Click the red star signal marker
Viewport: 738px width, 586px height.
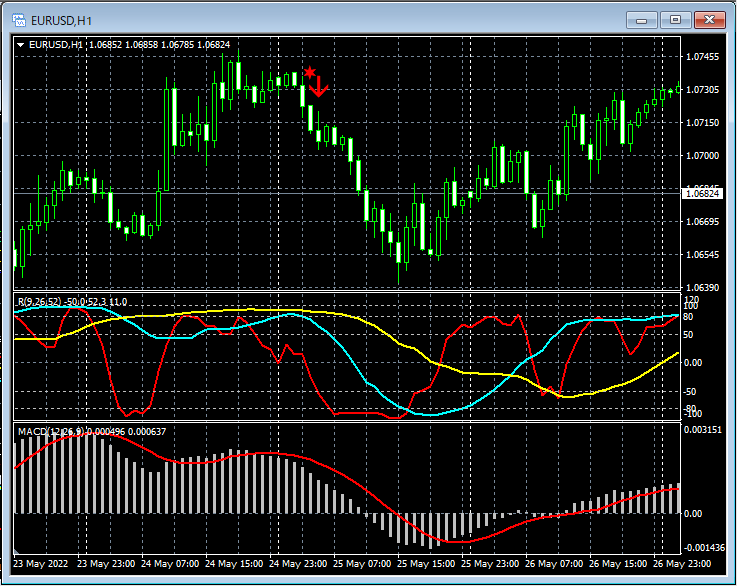coord(310,73)
